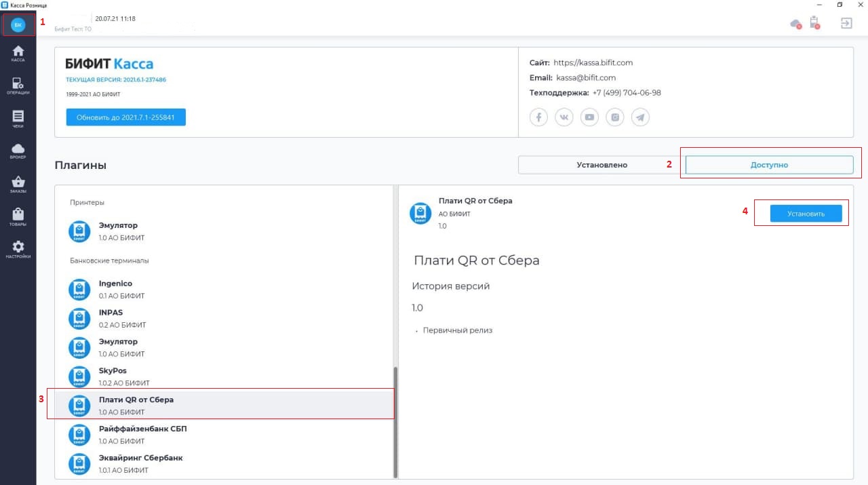The width and height of the screenshot is (868, 485).
Task: Open the Заказы basket section
Action: (x=18, y=184)
